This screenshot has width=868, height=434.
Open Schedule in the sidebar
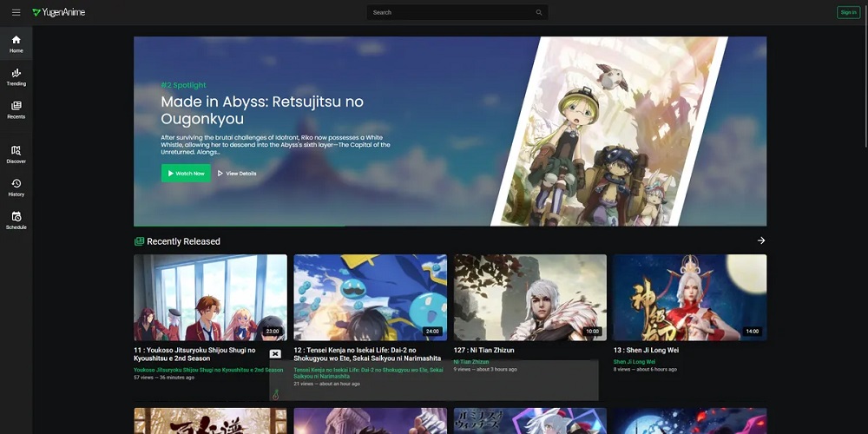[x=16, y=220]
